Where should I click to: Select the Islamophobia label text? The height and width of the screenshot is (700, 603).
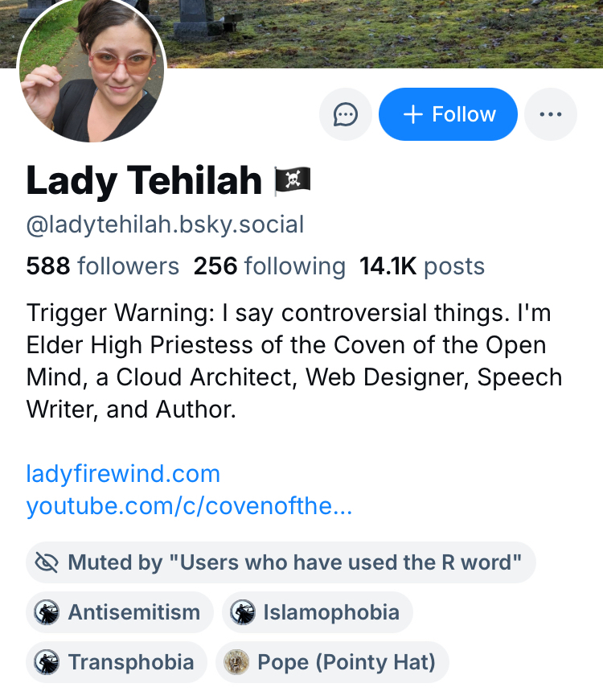click(x=330, y=612)
